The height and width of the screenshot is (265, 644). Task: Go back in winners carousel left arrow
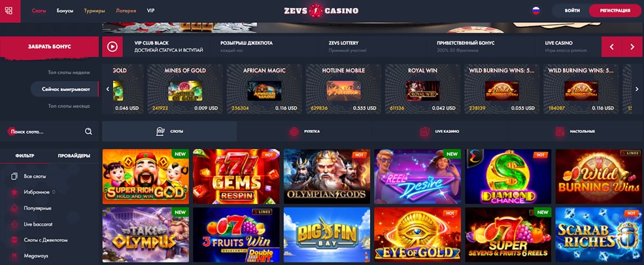pyautogui.click(x=108, y=89)
